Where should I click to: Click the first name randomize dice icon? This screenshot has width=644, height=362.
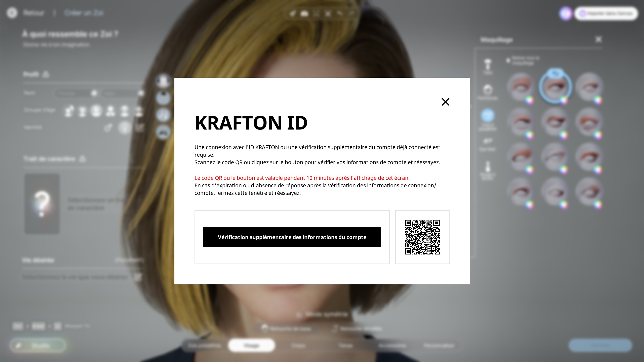(x=94, y=93)
